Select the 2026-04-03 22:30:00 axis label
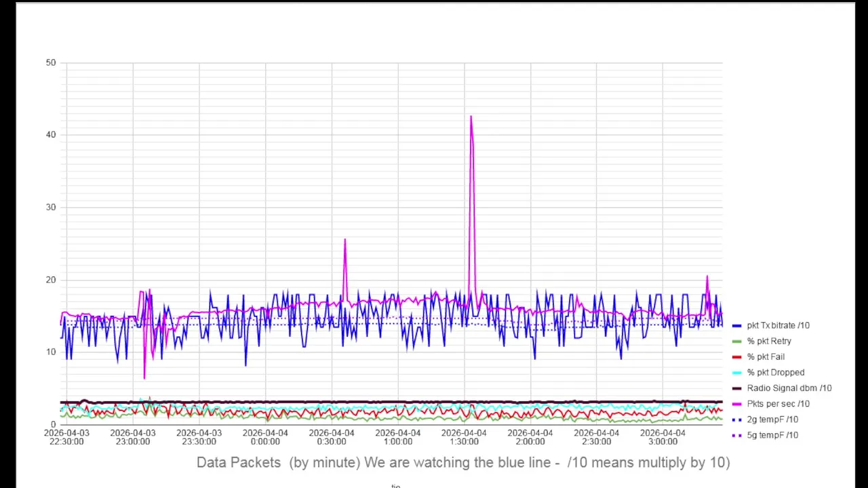Screen dimensions: 868x488 click(66, 437)
